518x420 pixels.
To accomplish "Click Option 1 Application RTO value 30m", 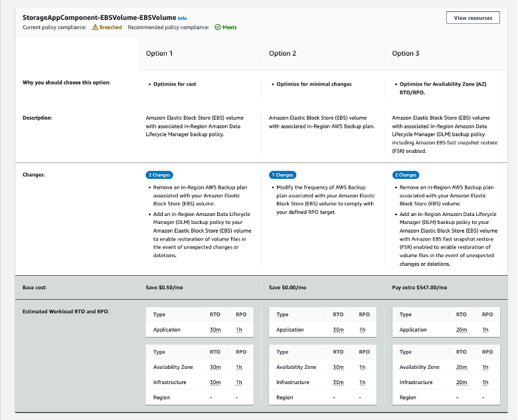I will point(215,330).
